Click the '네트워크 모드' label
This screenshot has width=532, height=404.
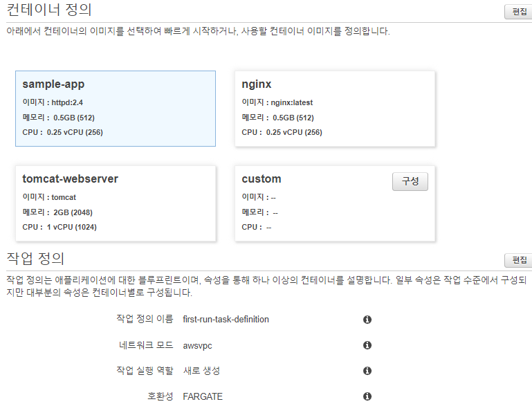(146, 345)
